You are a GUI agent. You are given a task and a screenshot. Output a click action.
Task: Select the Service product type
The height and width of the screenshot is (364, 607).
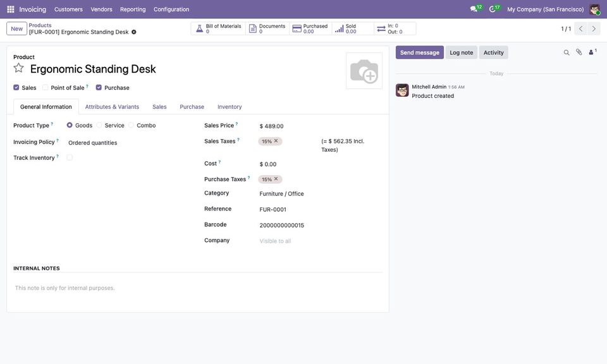(x=99, y=125)
